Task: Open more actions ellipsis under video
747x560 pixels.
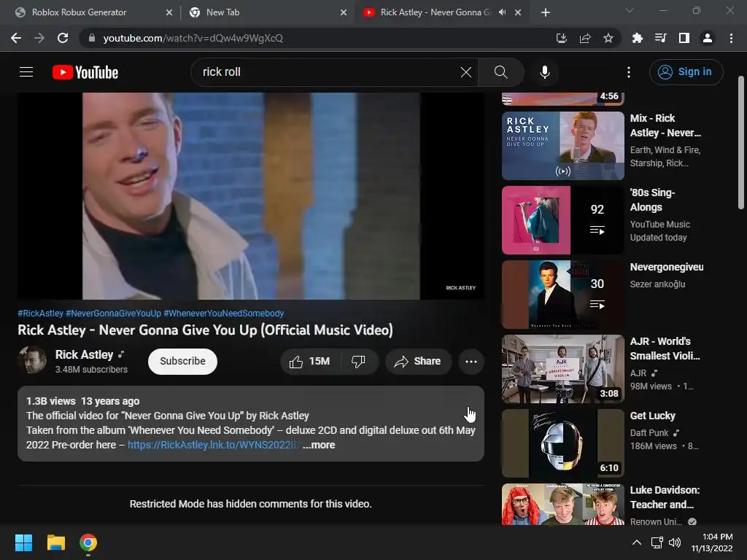Action: pos(471,362)
